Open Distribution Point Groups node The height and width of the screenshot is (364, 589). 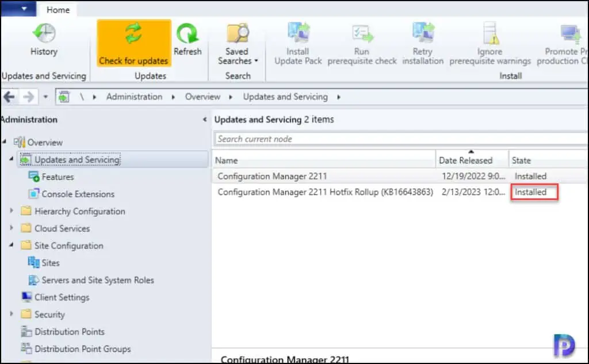point(83,349)
